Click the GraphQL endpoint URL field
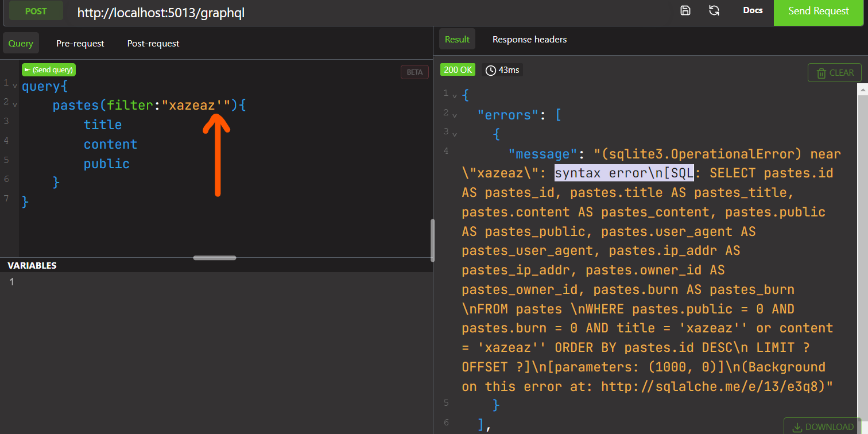This screenshot has height=434, width=868. (x=367, y=12)
